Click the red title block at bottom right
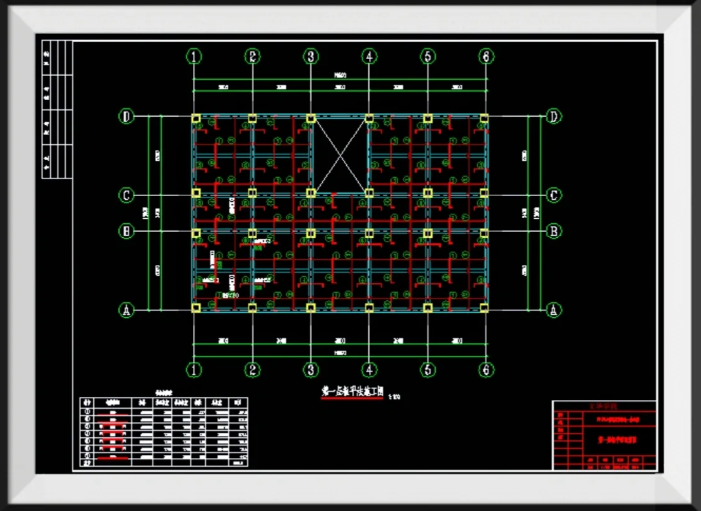This screenshot has height=511, width=701. 606,436
